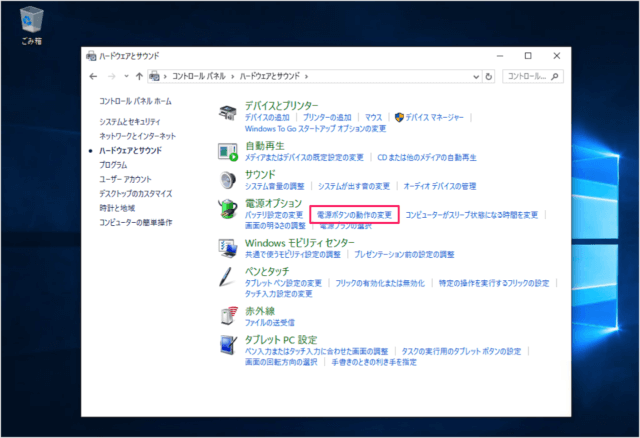Click the Windows モビリティ センター laptop icon
Screen dimensions: 640x438
[228, 249]
